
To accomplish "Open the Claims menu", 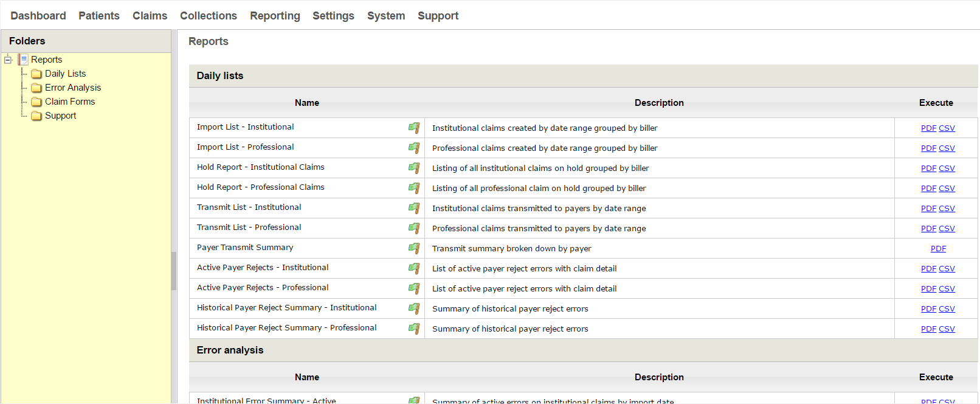I will pos(150,16).
